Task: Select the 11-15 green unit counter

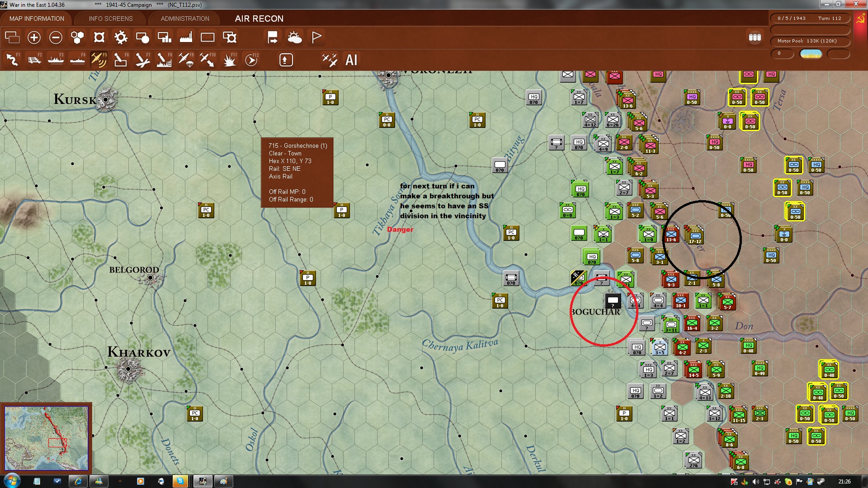Action: tap(739, 415)
